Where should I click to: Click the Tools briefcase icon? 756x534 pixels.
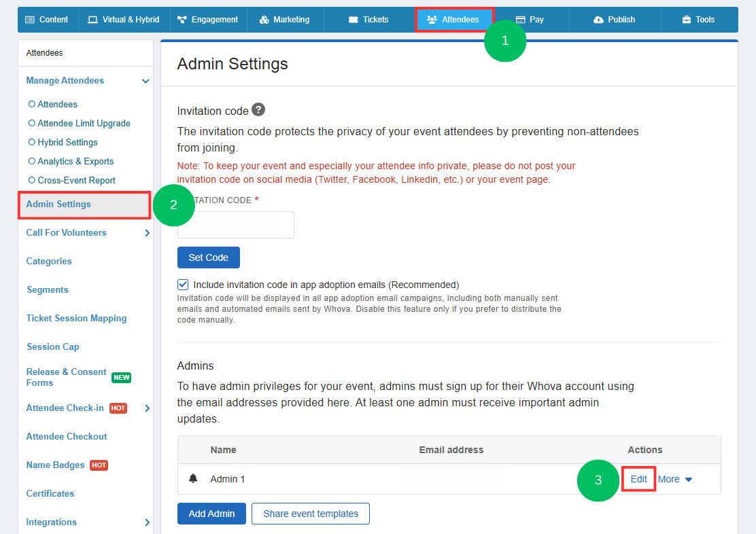pyautogui.click(x=687, y=20)
